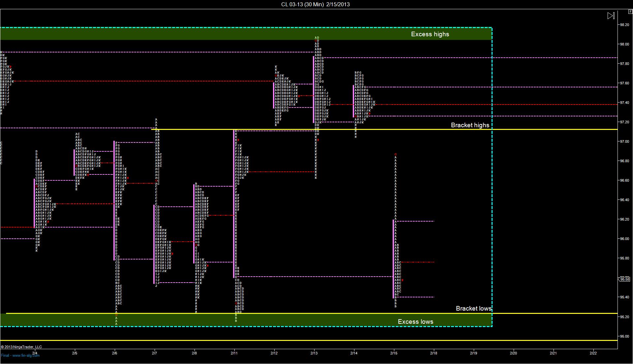Click the chart title 'CL 03-13 (30 Min) 2/15/2013'

[315, 4]
